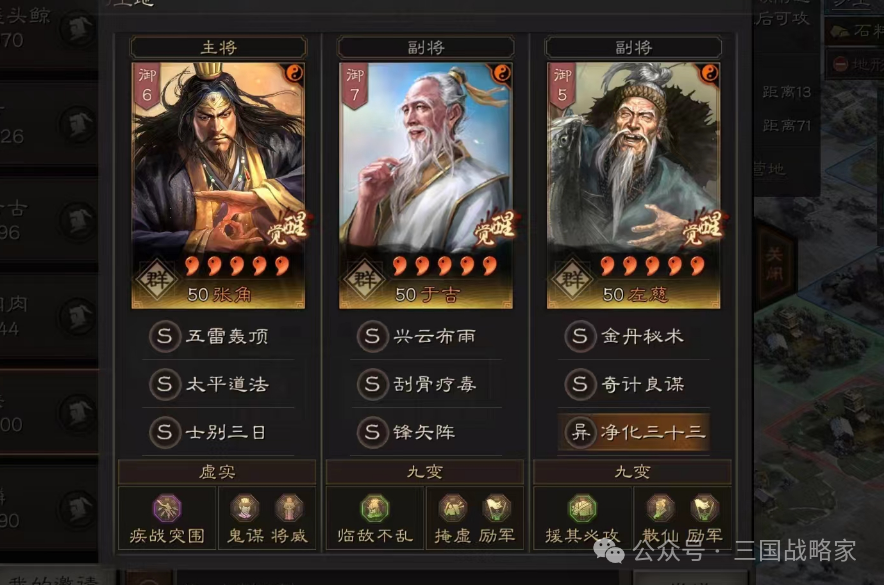Select the 掩虚 trait icon
Image resolution: width=884 pixels, height=585 pixels.
click(453, 508)
